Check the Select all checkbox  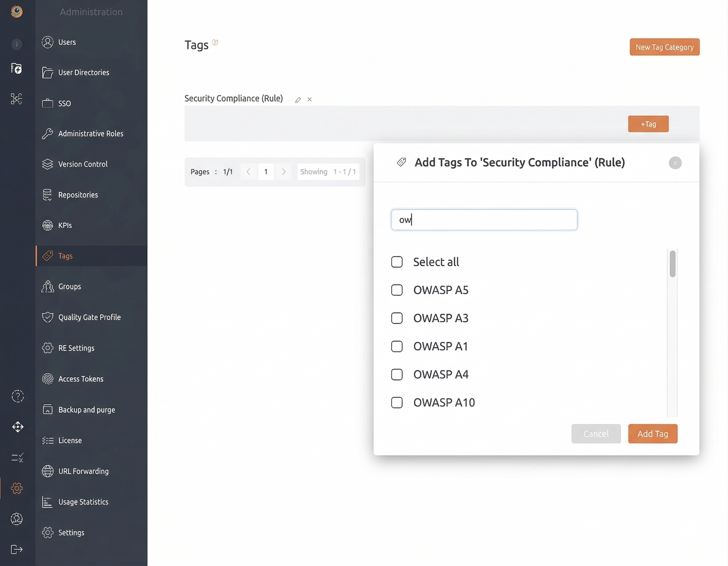click(397, 262)
